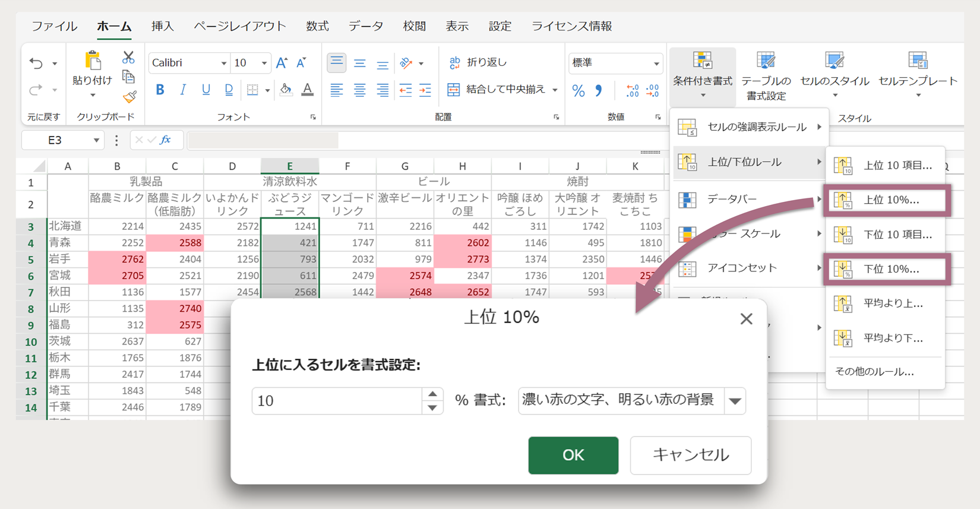
Task: Click the Undo arrow icon
Action: coord(36,63)
